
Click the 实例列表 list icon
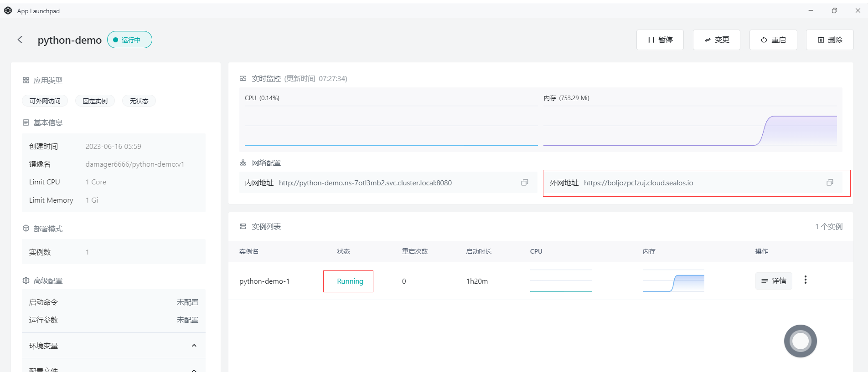[243, 227]
